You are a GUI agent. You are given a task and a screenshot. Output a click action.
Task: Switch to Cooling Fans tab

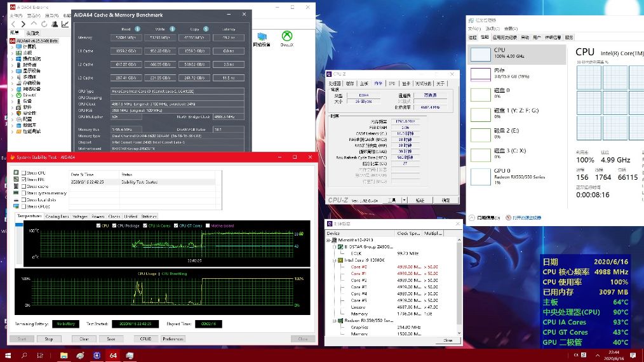pos(57,217)
